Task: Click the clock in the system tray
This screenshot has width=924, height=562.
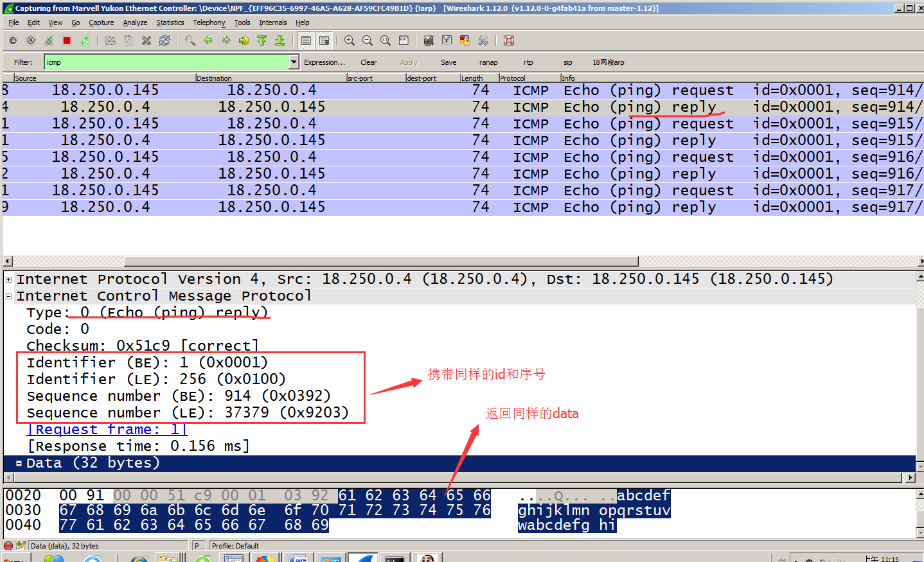Action: tap(882, 559)
